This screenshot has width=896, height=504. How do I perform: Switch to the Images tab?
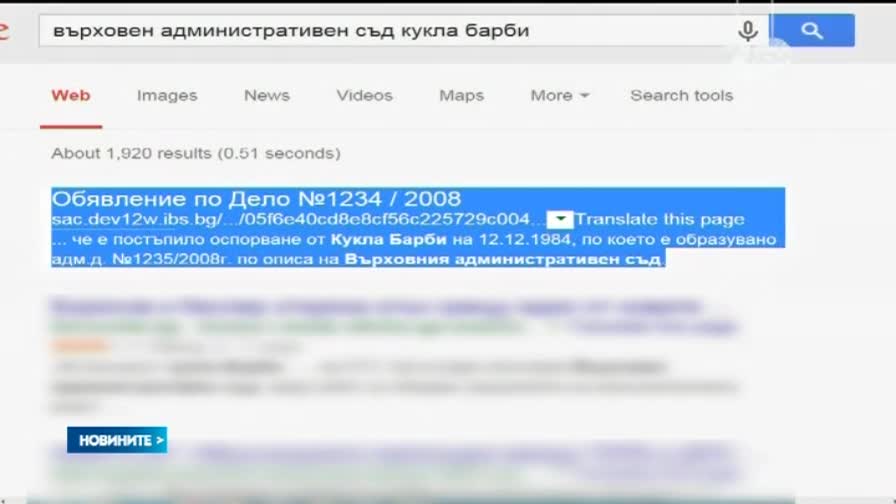coord(167,95)
